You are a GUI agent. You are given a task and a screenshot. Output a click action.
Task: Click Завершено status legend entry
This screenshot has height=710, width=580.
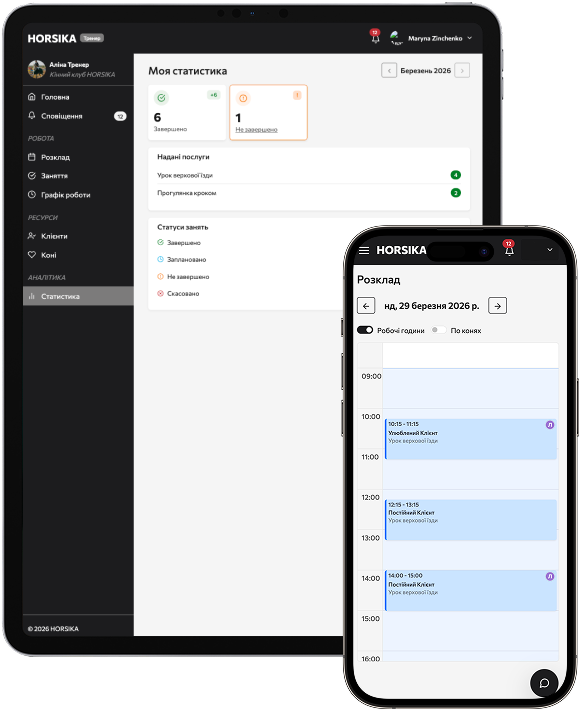point(179,243)
